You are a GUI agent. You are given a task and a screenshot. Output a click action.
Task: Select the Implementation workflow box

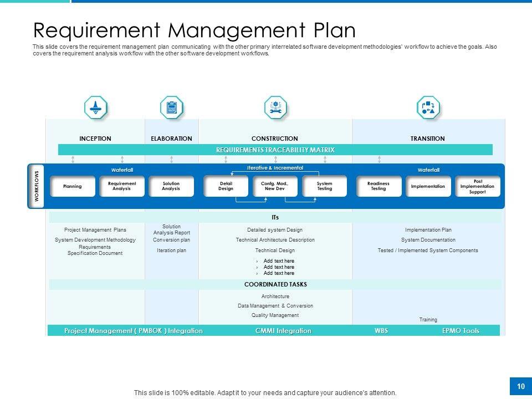(x=428, y=186)
